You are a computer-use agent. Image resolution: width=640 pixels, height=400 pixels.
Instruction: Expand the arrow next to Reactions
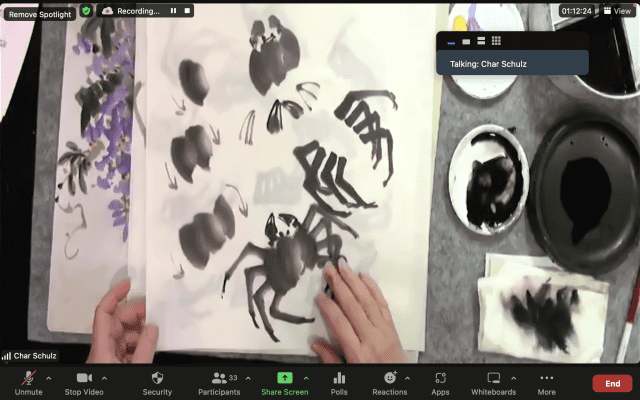(407, 378)
